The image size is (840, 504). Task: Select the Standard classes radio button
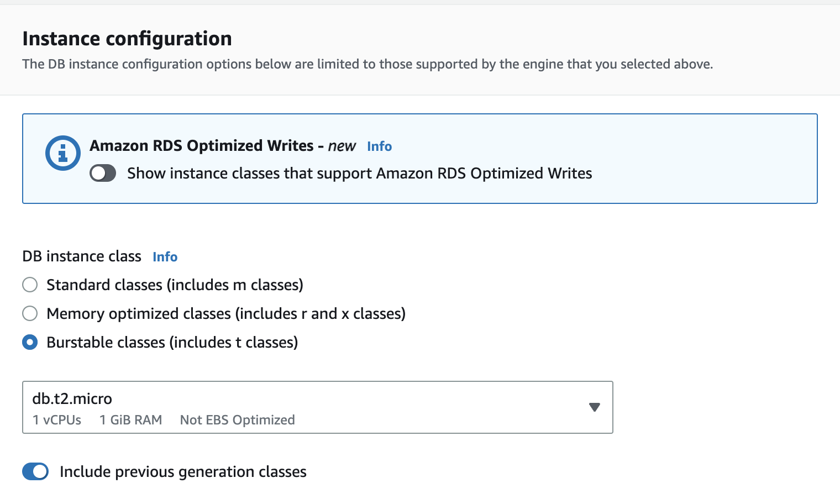click(30, 285)
